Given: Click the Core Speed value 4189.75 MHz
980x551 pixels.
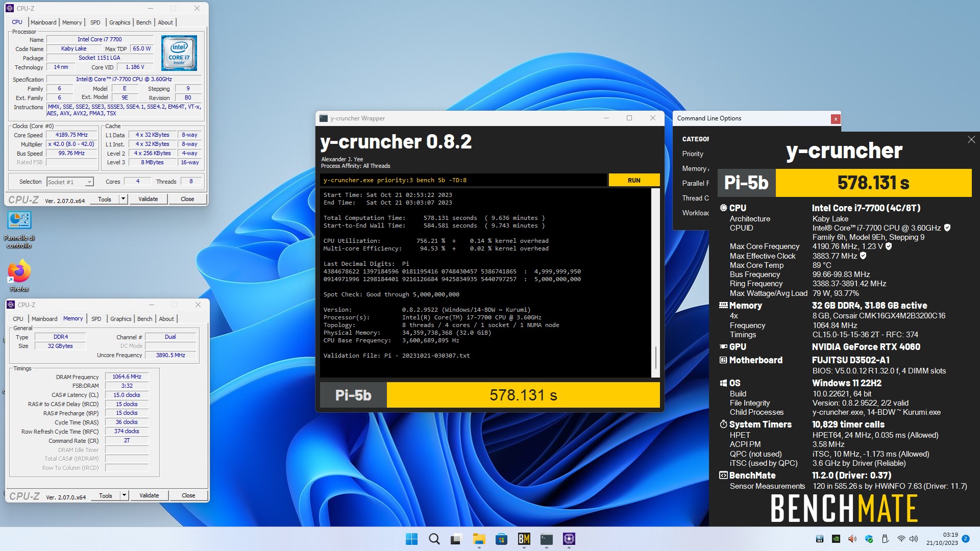Looking at the screenshot, I should (71, 135).
